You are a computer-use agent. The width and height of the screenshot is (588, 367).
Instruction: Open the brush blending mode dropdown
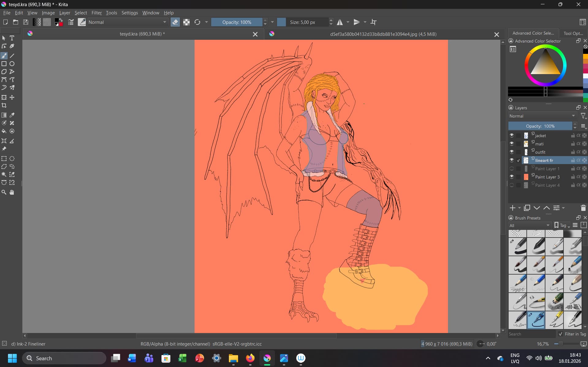click(x=127, y=22)
